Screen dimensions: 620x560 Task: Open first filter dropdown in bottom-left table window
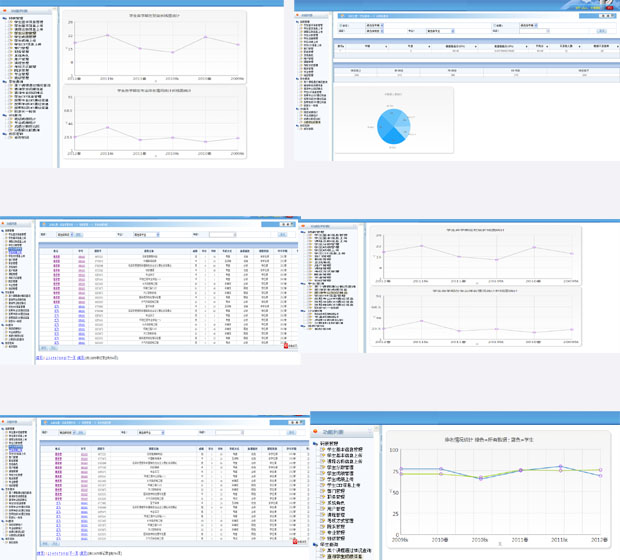pyautogui.click(x=67, y=433)
